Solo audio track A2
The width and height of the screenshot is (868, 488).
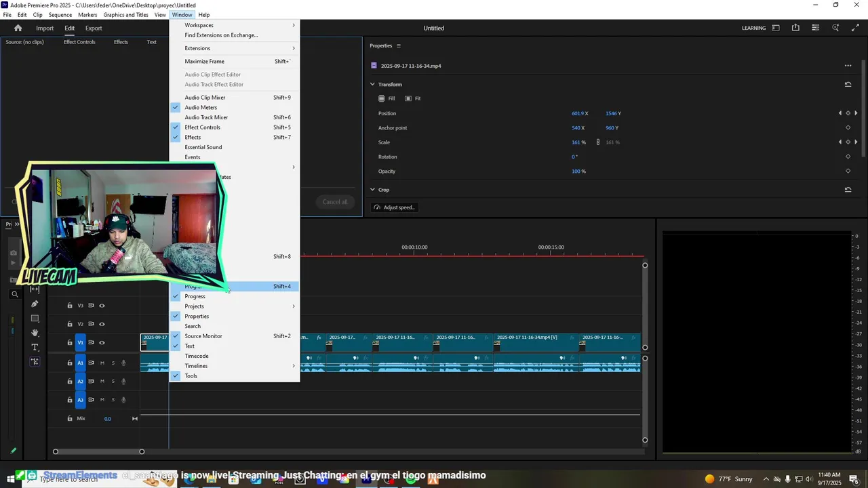click(x=113, y=382)
